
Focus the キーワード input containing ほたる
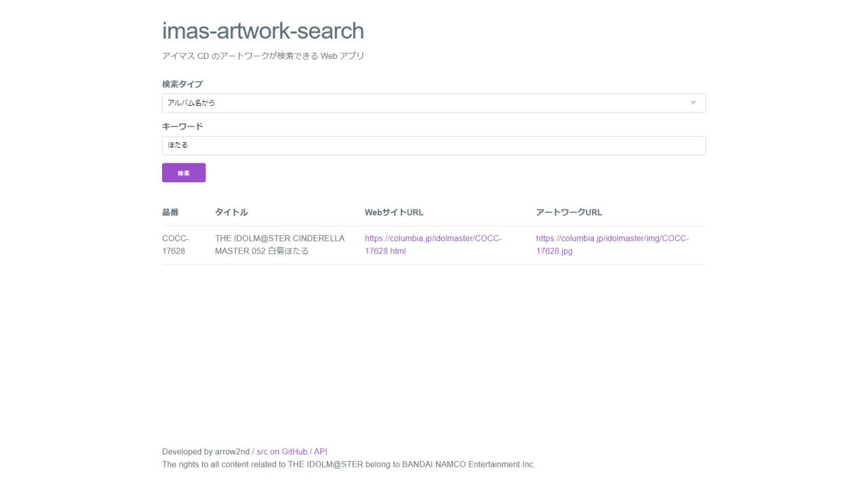point(433,146)
